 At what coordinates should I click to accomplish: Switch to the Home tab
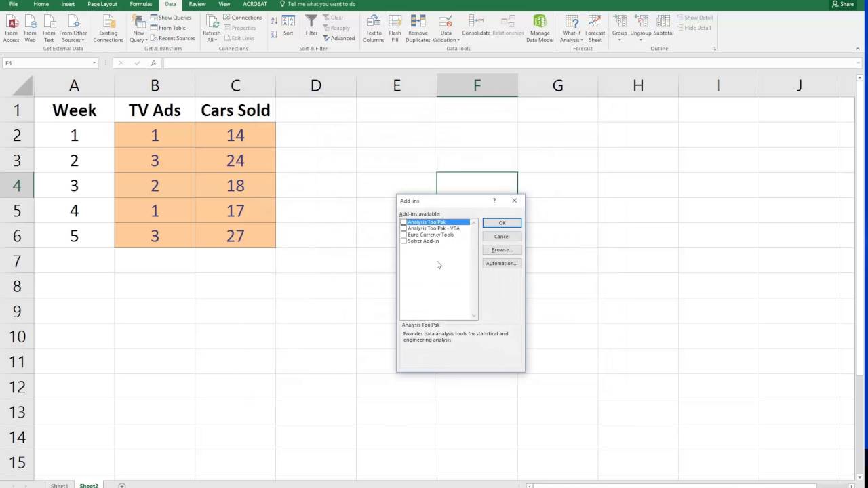[x=41, y=4]
